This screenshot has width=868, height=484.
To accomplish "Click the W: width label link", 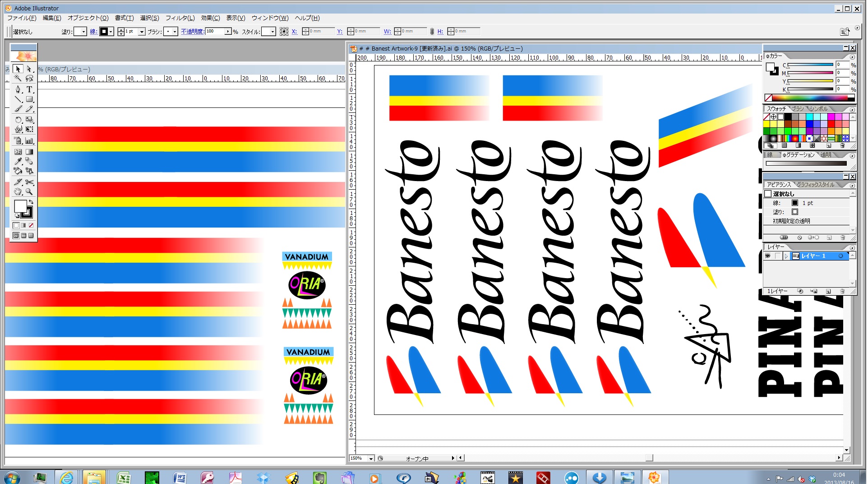I will (387, 32).
